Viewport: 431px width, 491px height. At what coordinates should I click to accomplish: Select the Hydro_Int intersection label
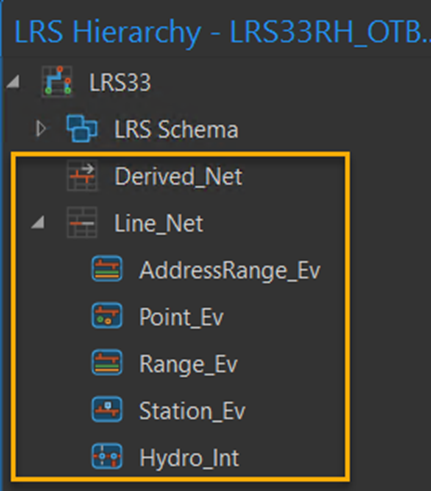click(x=189, y=458)
